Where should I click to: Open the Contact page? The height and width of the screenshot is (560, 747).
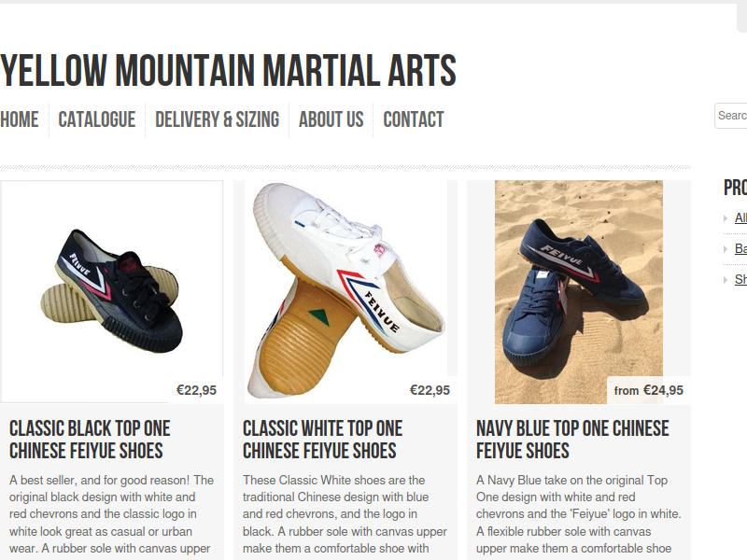414,119
